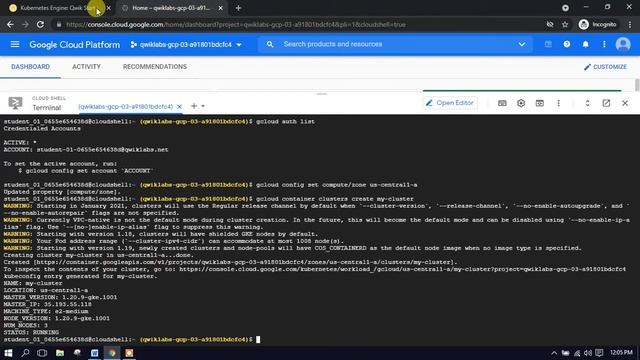Screen dimensions: 640x360
Task: Click the Incognito profile indicator
Action: [x=598, y=24]
